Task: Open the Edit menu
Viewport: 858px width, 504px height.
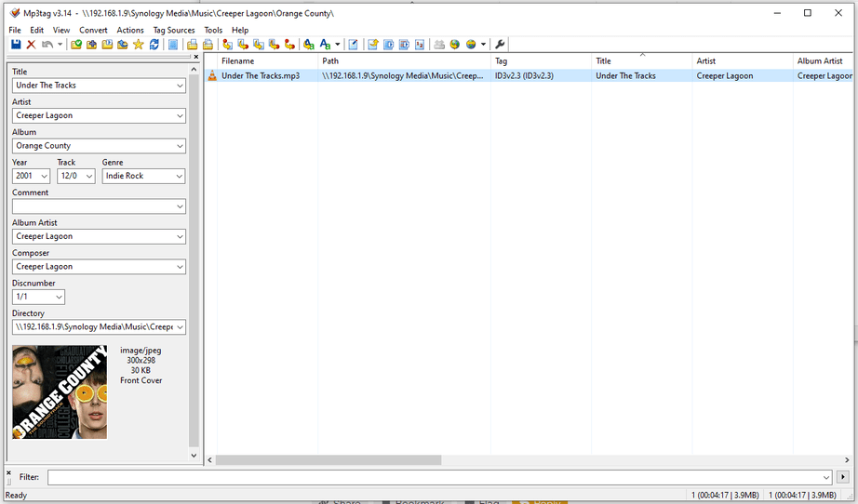Action: pos(36,30)
